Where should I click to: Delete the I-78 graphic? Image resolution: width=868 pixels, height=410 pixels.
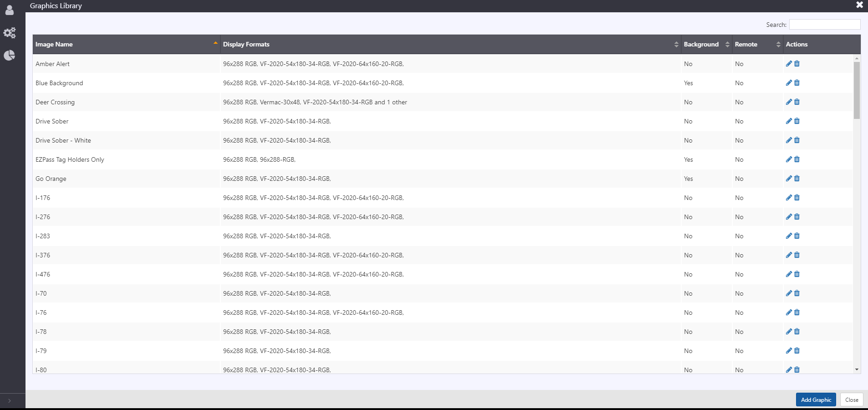[797, 332]
